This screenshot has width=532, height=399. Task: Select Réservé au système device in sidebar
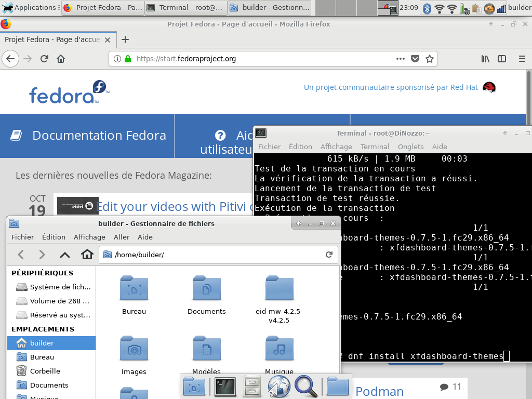pyautogui.click(x=51, y=315)
